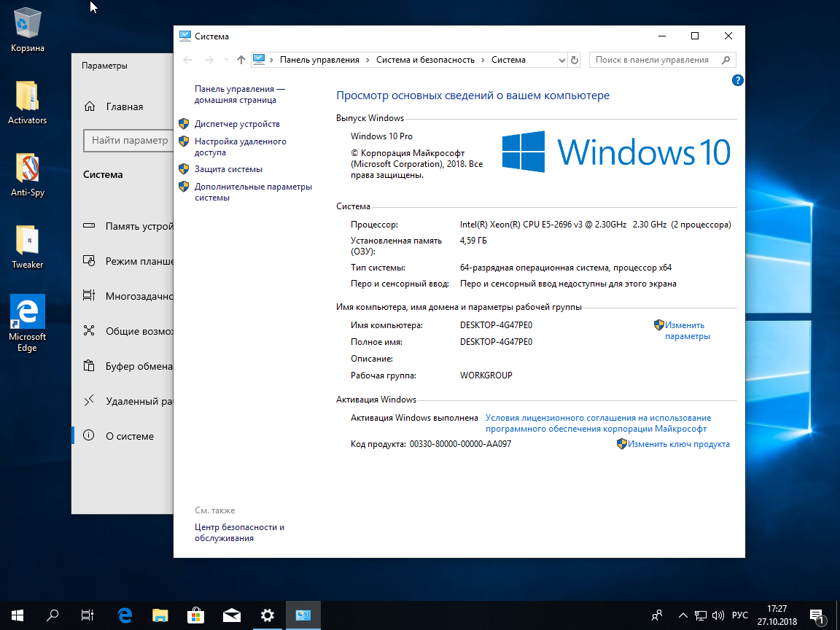Go up one level with the up arrow
The height and width of the screenshot is (630, 840).
click(241, 60)
